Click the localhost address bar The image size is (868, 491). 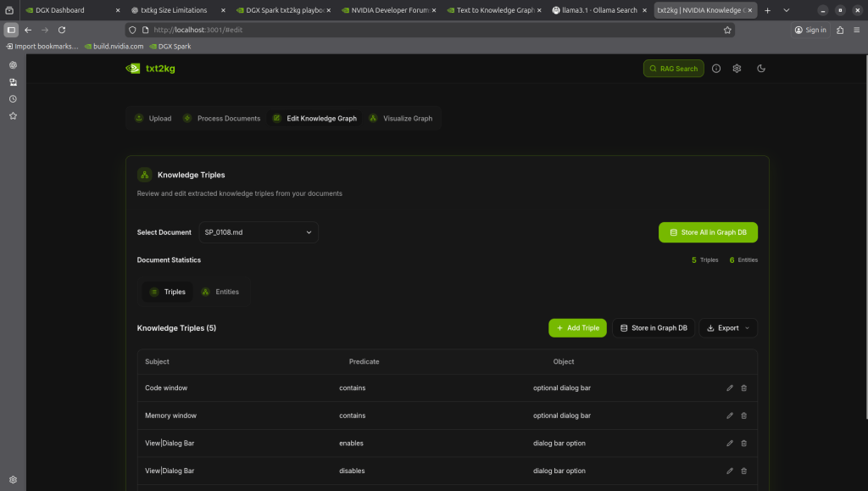click(424, 30)
